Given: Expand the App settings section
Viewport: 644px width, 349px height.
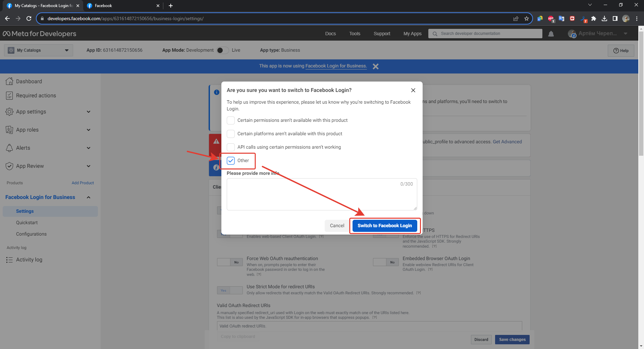Looking at the screenshot, I should pyautogui.click(x=89, y=112).
